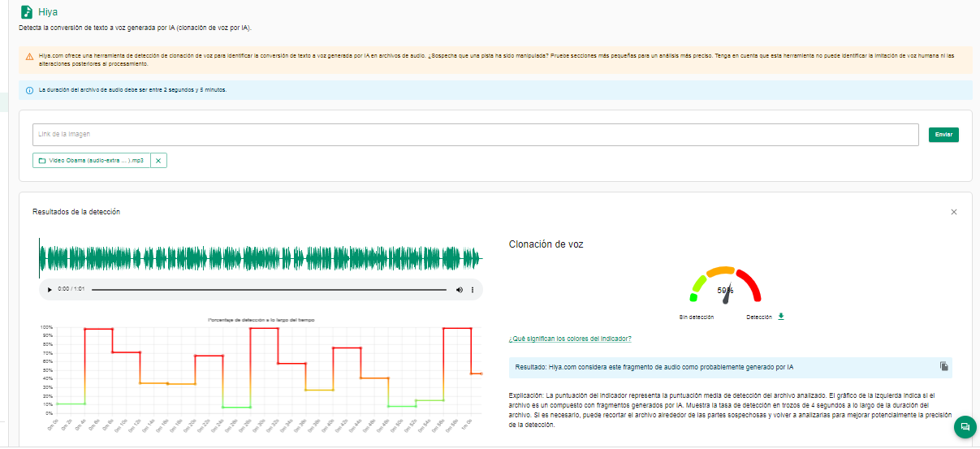Click the 'Explicación' paragraph text

click(730, 410)
